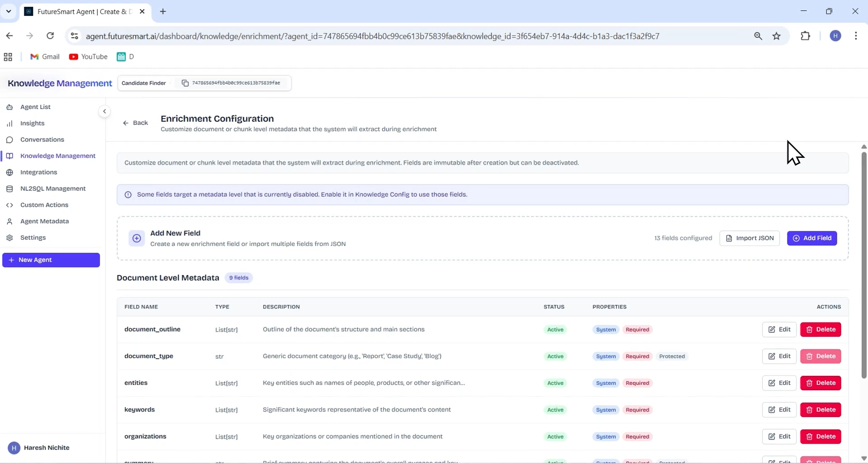Bookmark this page with star icon
The height and width of the screenshot is (464, 868).
pos(777,36)
